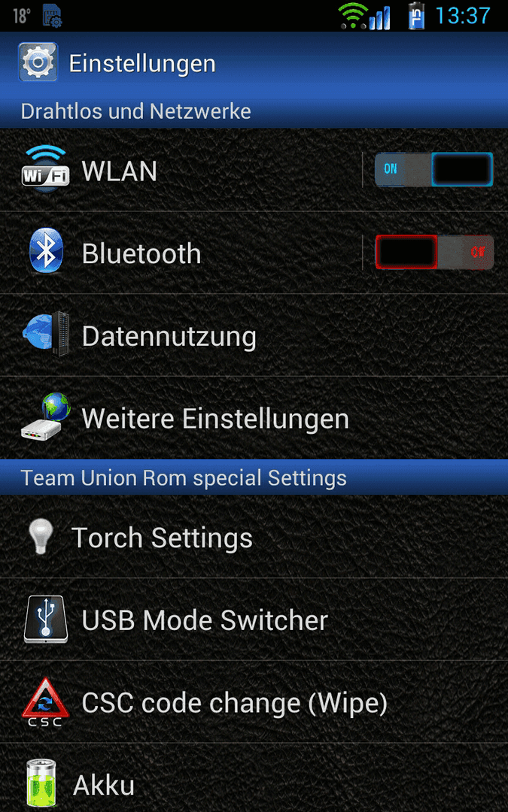Enable the Bluetooth toggle switch
The width and height of the screenshot is (508, 812).
pyautogui.click(x=434, y=252)
